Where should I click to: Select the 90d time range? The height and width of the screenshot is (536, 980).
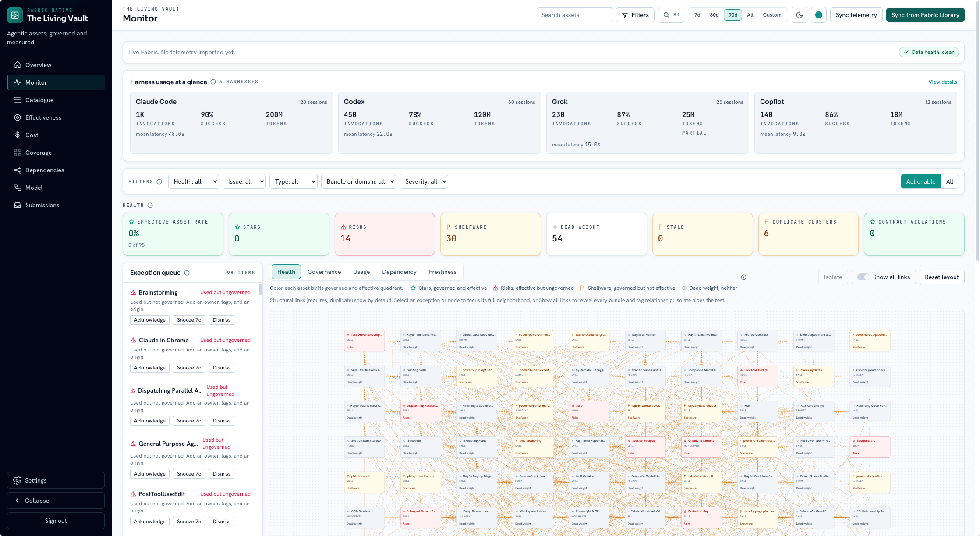coord(733,15)
